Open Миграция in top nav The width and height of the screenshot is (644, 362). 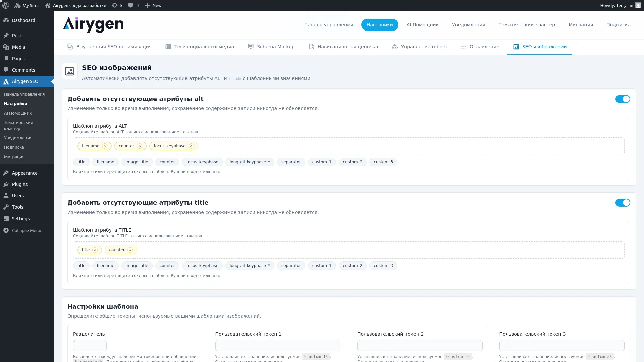pos(581,25)
